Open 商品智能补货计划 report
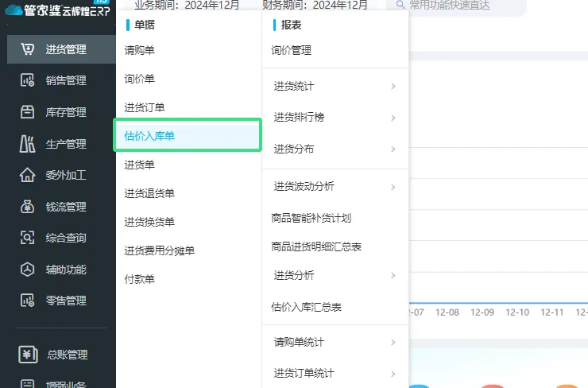 [x=311, y=218]
